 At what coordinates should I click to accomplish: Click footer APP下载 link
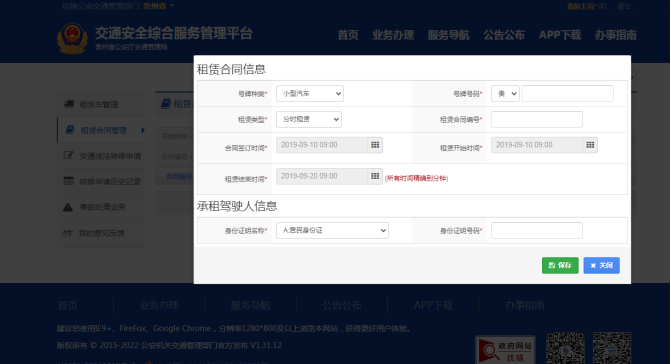tap(433, 305)
